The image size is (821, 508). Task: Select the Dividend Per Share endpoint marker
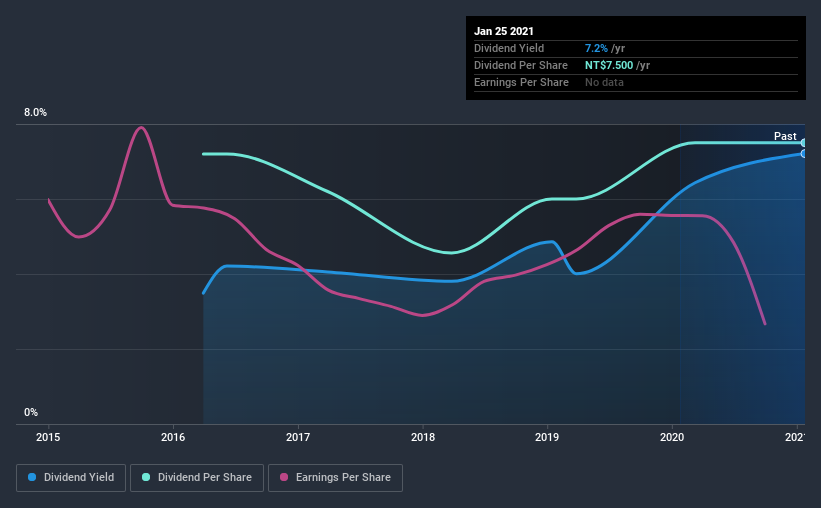pyautogui.click(x=804, y=142)
